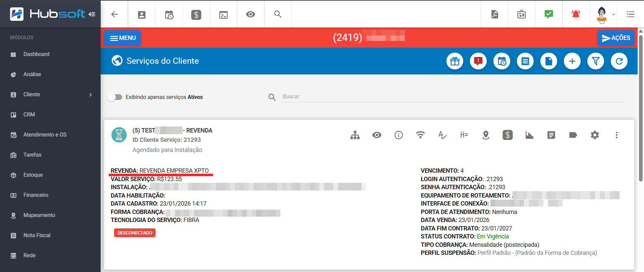Image resolution: width=644 pixels, height=272 pixels.
Task: Click the eye icon in top toolbar
Action: 251,14
